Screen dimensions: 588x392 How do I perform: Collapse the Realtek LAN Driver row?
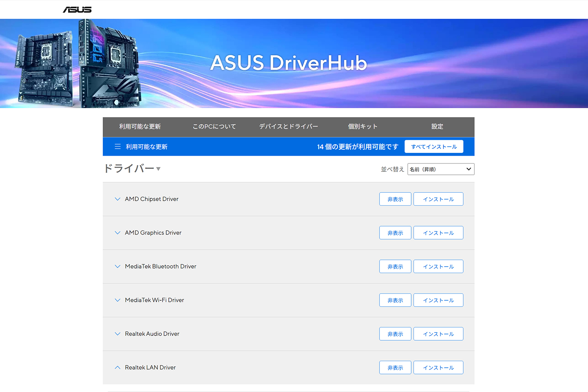tap(118, 368)
